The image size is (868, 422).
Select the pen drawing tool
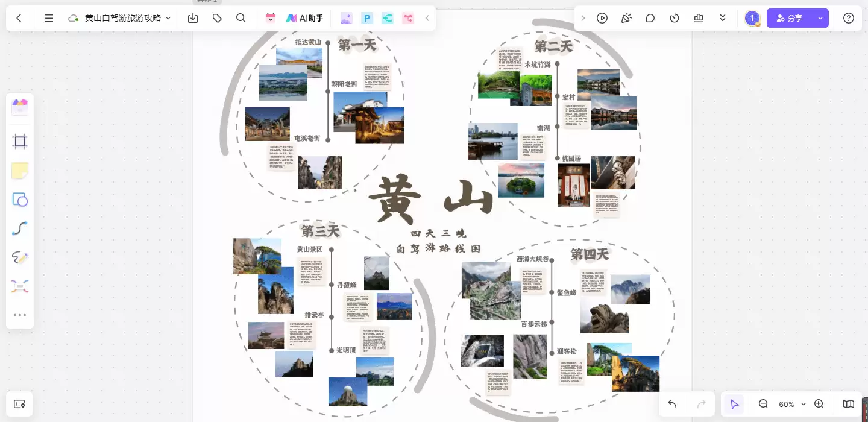pyautogui.click(x=20, y=257)
